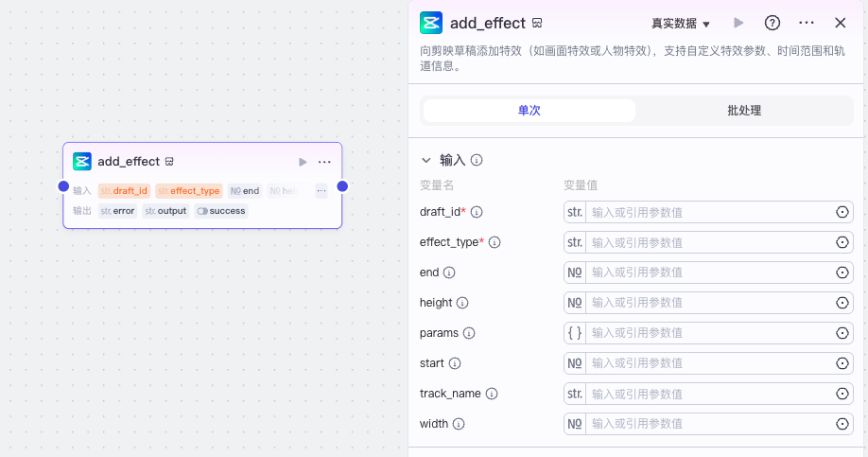Select error output tag on node

[117, 211]
